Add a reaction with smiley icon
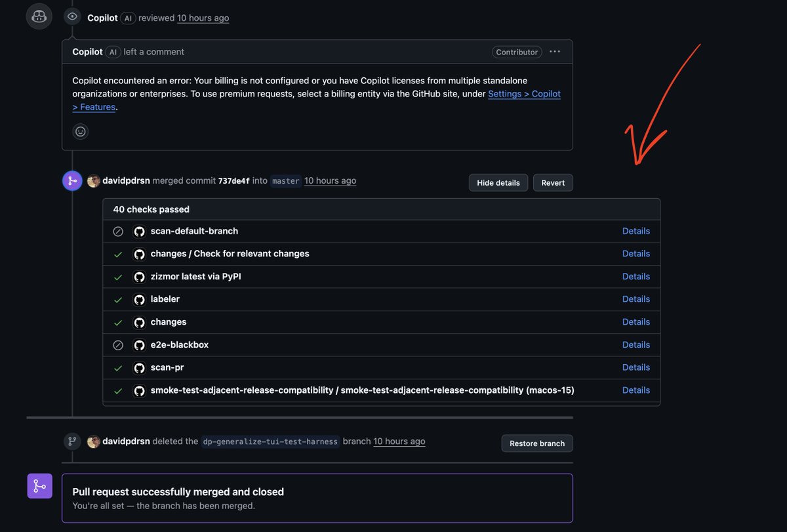 [80, 131]
